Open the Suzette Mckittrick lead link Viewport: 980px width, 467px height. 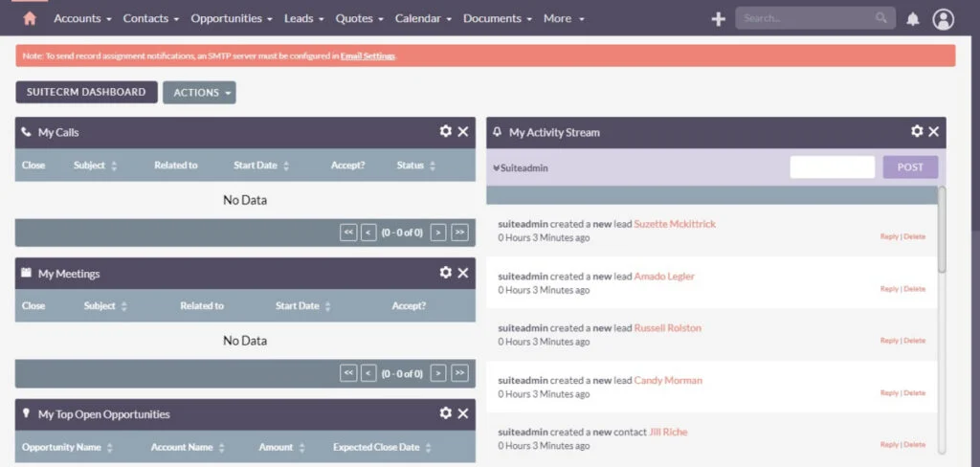[675, 224]
